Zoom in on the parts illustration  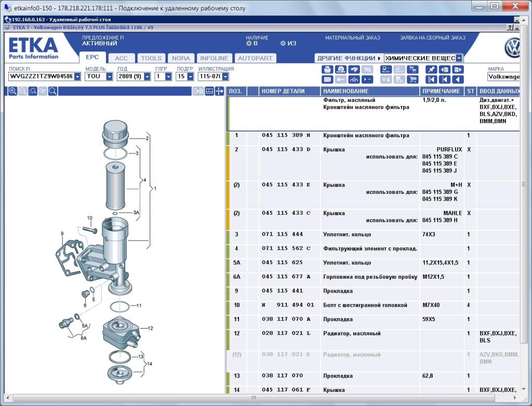(x=13, y=91)
